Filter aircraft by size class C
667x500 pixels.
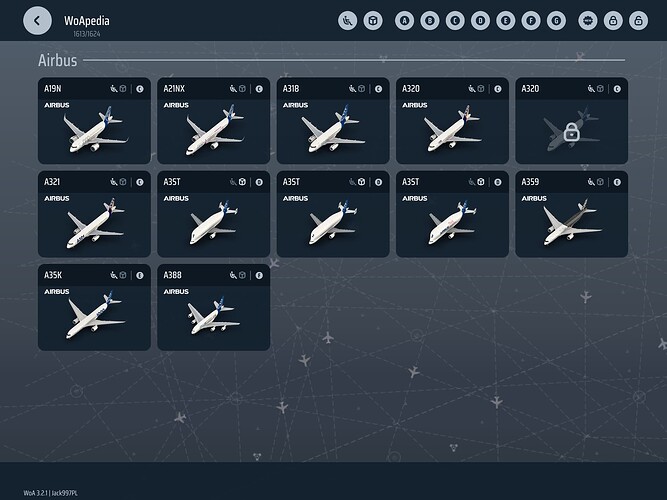(455, 20)
